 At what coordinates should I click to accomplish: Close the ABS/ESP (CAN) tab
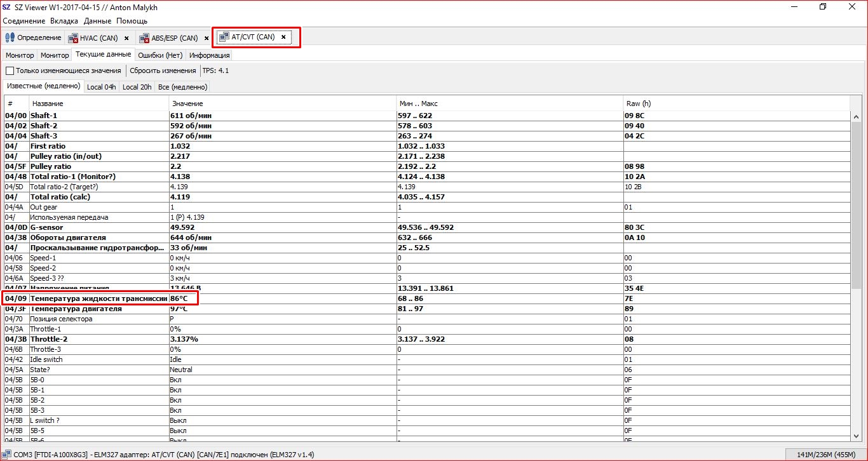[207, 38]
